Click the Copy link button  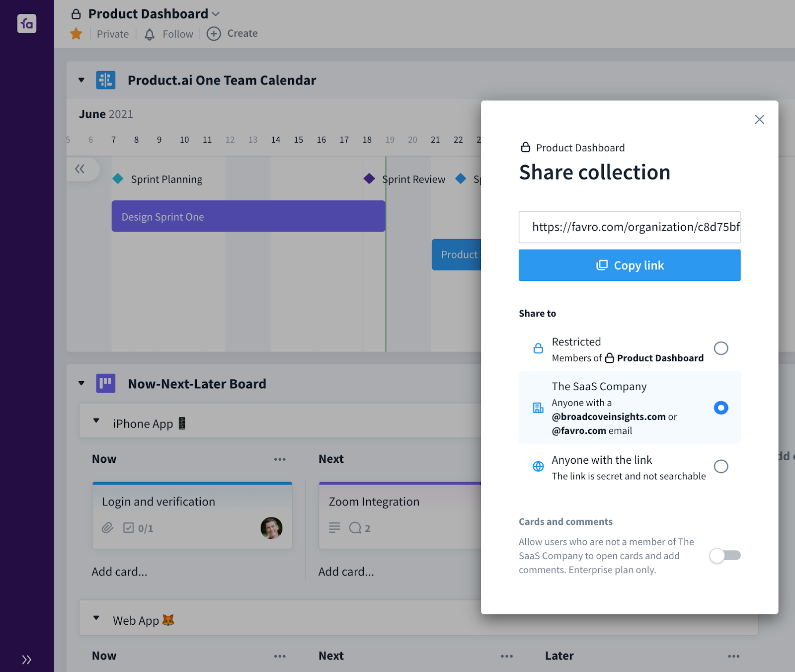tap(630, 265)
